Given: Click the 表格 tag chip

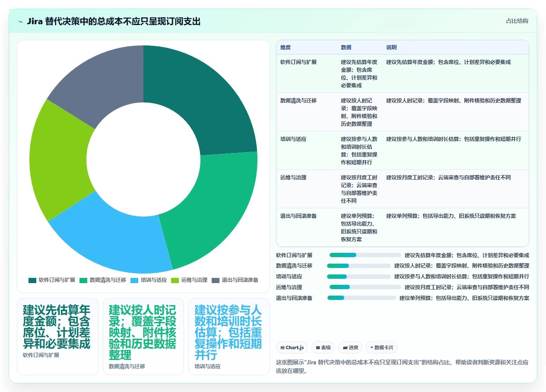Looking at the screenshot, I should pyautogui.click(x=323, y=347).
